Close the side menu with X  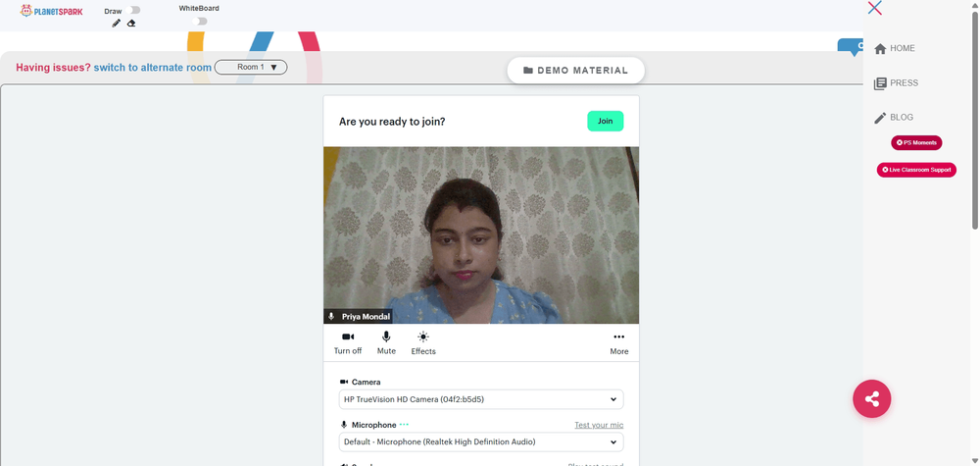point(875,8)
